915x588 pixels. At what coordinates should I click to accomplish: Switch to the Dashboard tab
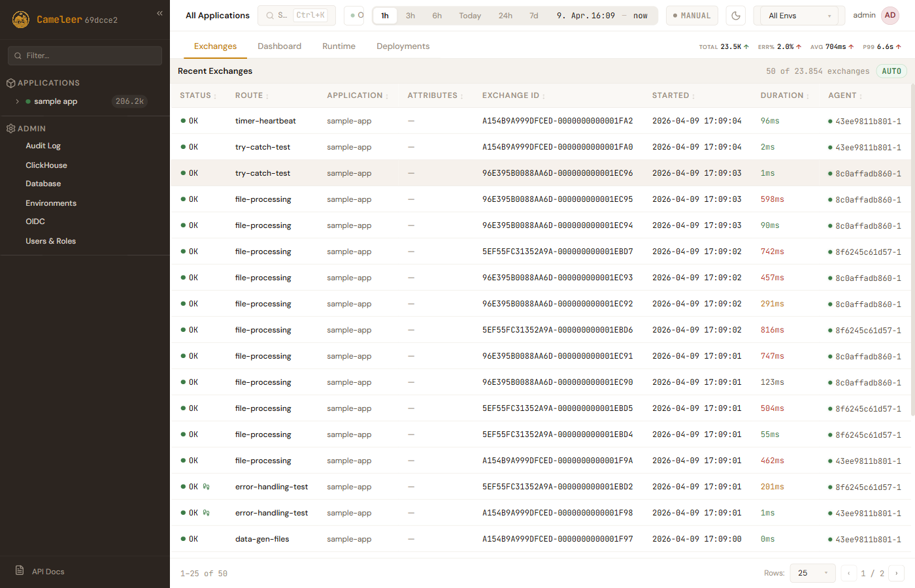tap(279, 46)
